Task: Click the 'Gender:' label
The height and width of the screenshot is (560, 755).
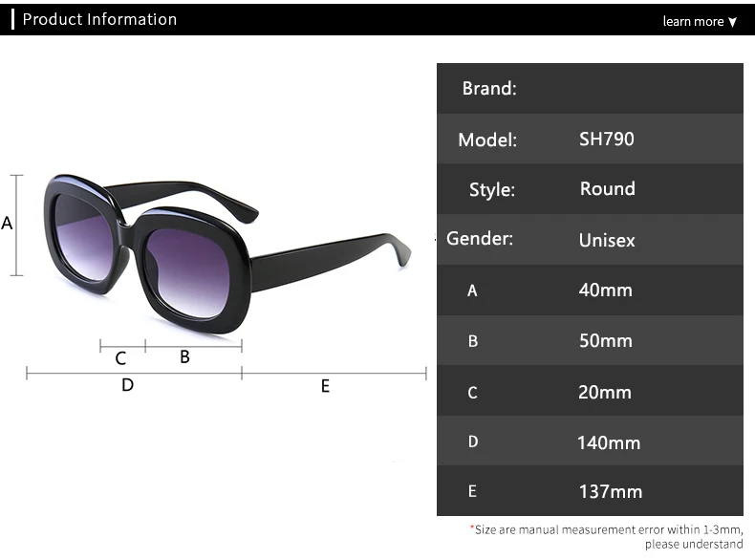Action: 480,238
